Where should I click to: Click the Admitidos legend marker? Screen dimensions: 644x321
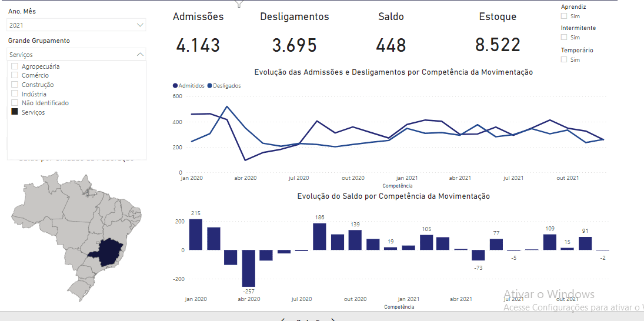click(175, 86)
